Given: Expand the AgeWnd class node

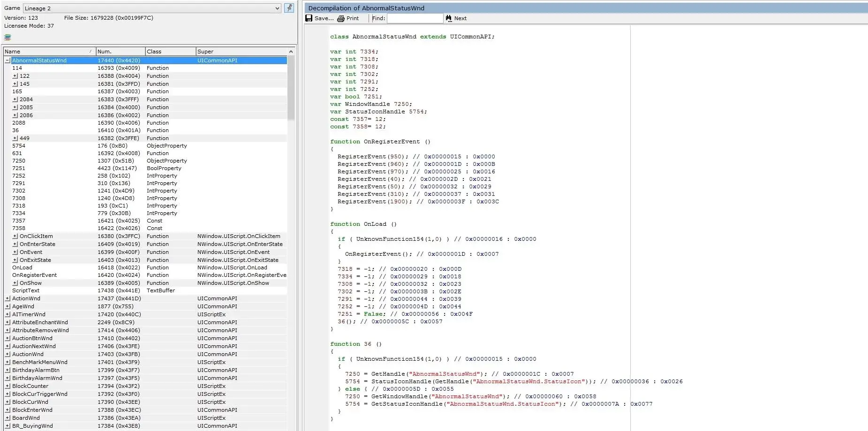Looking at the screenshot, I should click(8, 306).
